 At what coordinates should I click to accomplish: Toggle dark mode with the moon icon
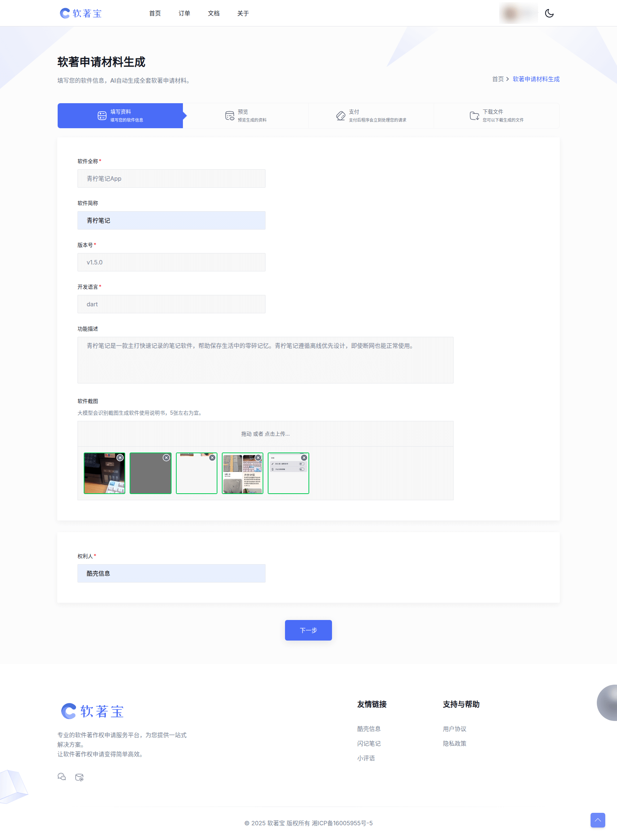(549, 14)
